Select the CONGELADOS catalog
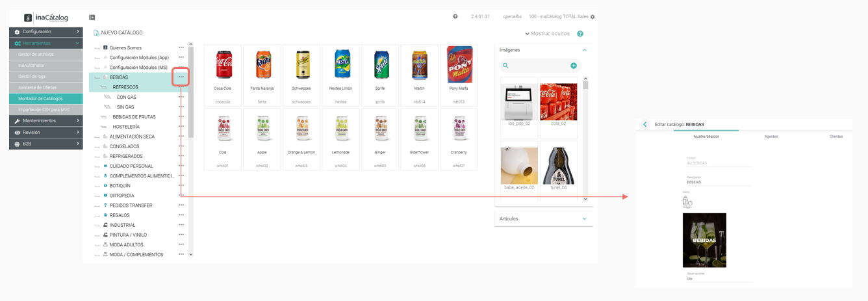The image size is (868, 301). point(125,146)
